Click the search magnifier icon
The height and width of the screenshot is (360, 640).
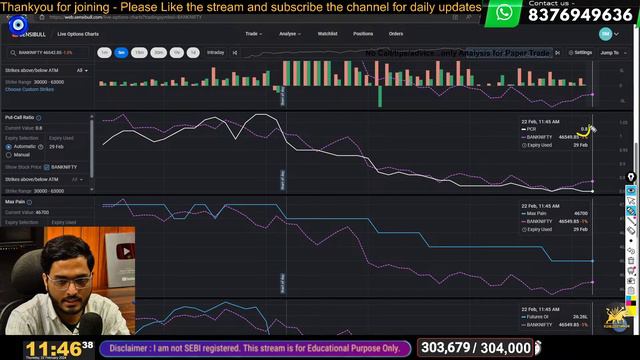click(13, 53)
